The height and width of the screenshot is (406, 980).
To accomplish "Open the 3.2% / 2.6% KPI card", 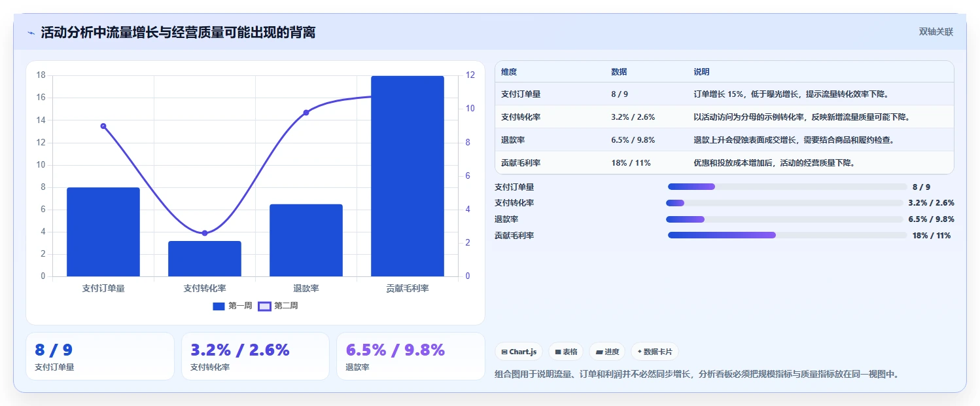I will [x=255, y=356].
